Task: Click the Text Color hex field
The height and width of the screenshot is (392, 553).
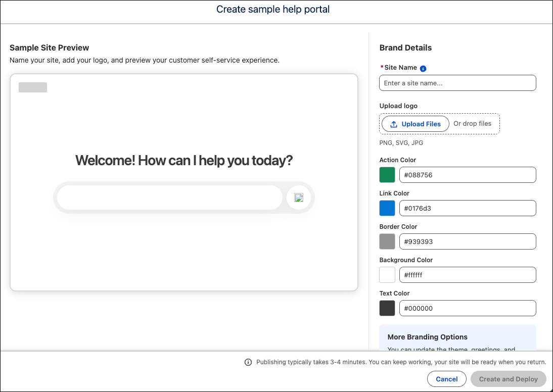Action: tap(468, 308)
